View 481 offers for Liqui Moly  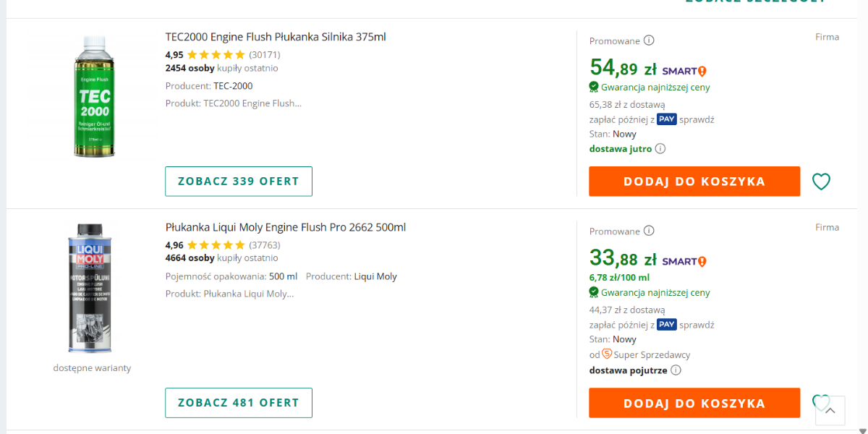coord(239,403)
